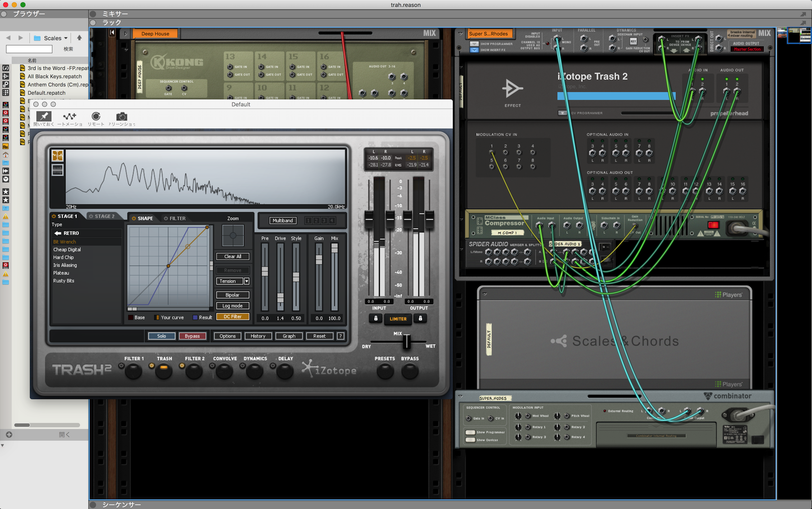
Task: Select Iris Aliasing distortion type
Action: point(65,265)
